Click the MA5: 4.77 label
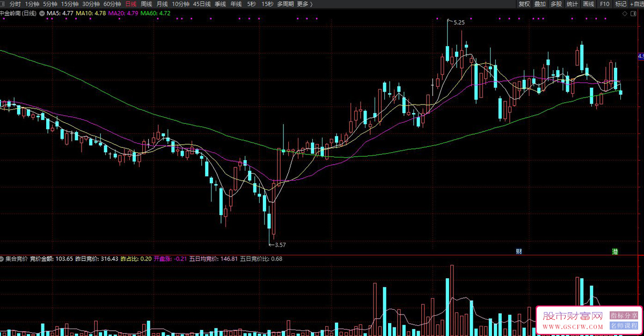Screen dimensions: 644x336 [60, 13]
